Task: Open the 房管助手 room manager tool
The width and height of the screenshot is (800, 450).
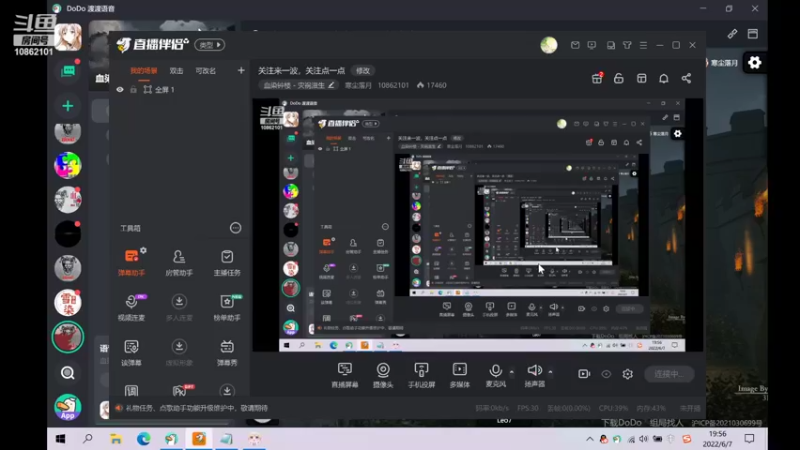Action: (179, 263)
